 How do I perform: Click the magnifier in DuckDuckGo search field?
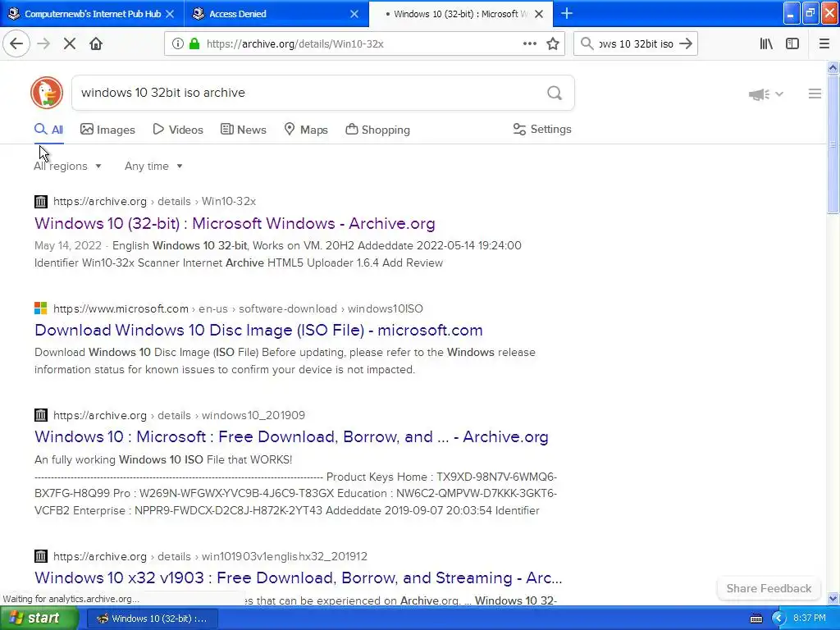pos(555,94)
